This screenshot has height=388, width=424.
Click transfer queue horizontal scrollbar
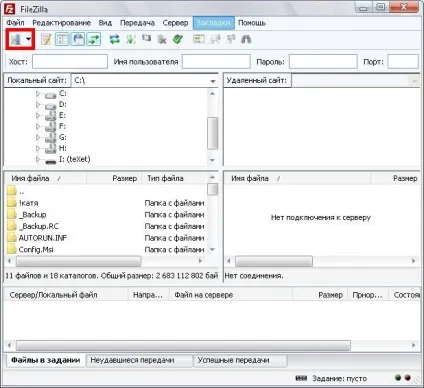click(x=183, y=345)
